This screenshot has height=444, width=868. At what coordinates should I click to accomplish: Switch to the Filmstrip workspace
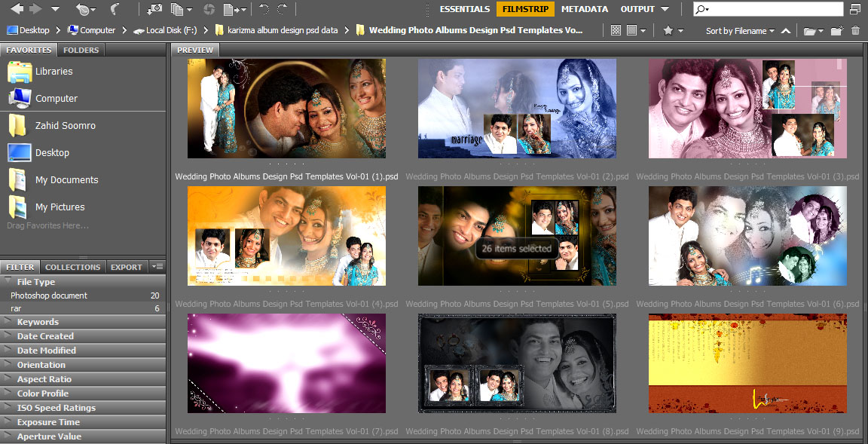tap(525, 9)
